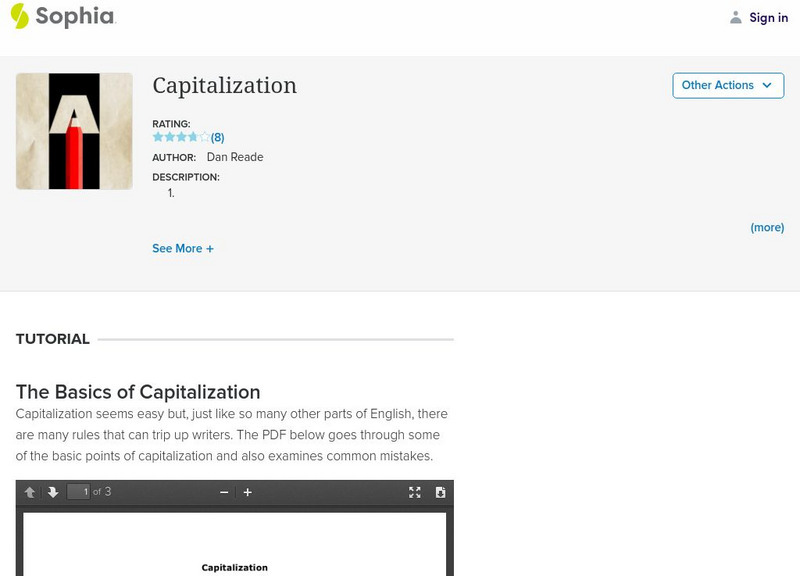Screen dimensions: 800x576
Task: Zoom in the PDF viewer
Action: [248, 492]
